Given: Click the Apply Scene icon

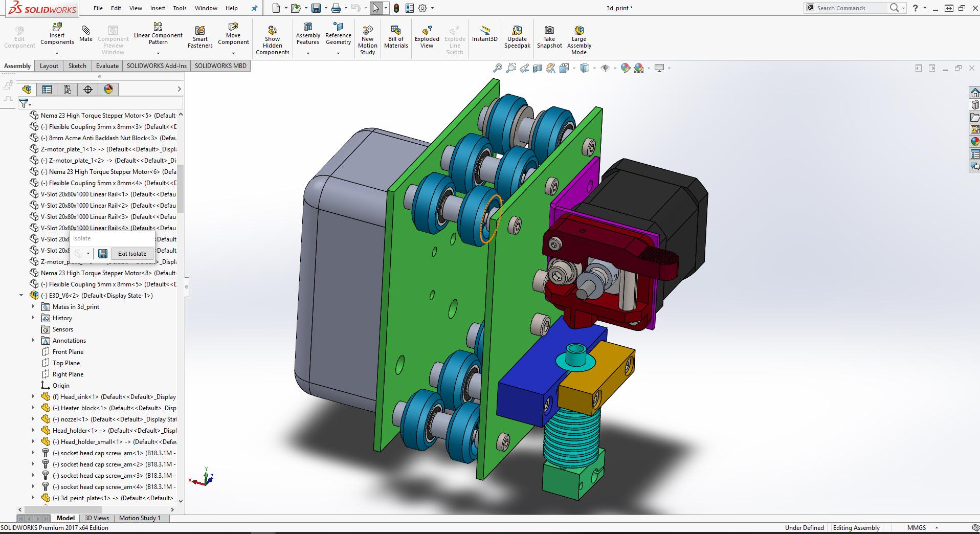Looking at the screenshot, I should click(x=638, y=68).
